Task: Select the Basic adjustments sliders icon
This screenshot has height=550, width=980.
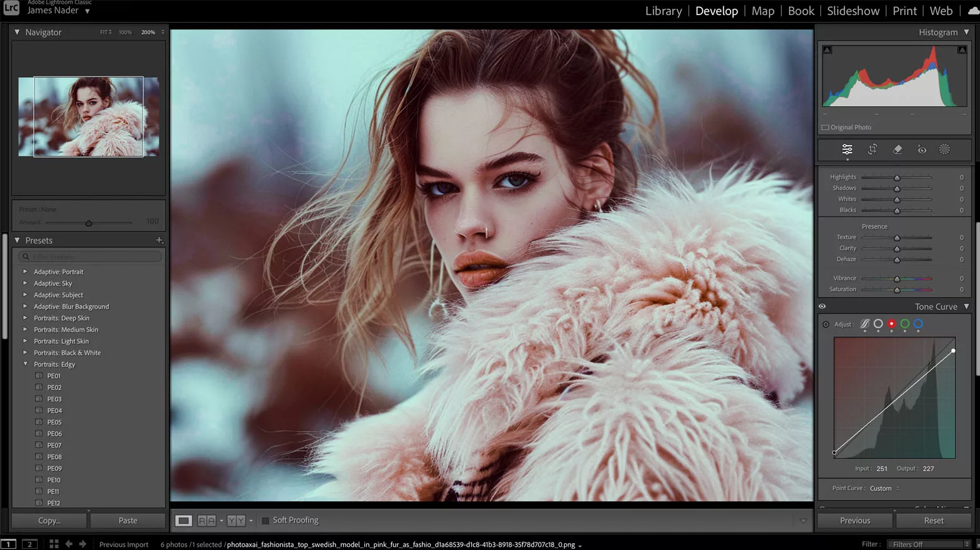Action: [x=847, y=149]
